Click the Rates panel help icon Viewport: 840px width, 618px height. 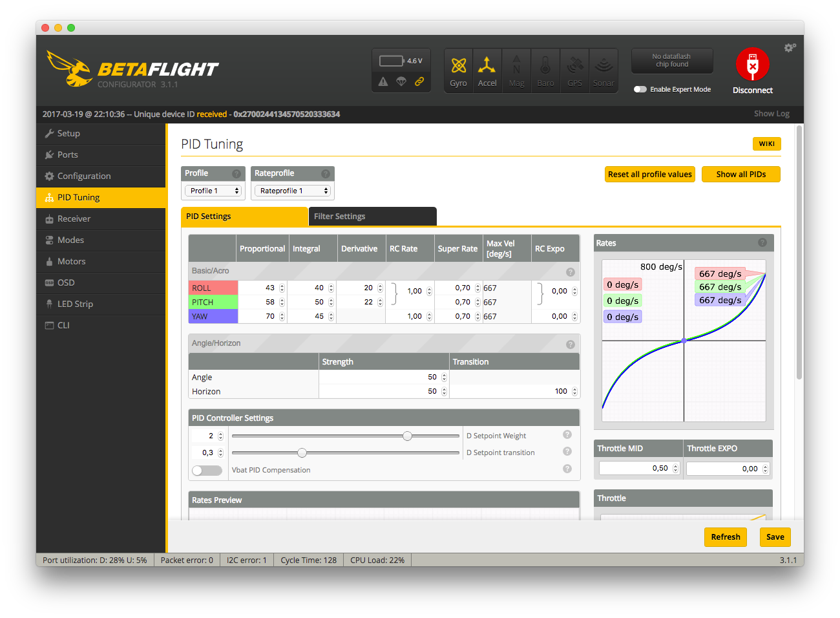pos(762,242)
